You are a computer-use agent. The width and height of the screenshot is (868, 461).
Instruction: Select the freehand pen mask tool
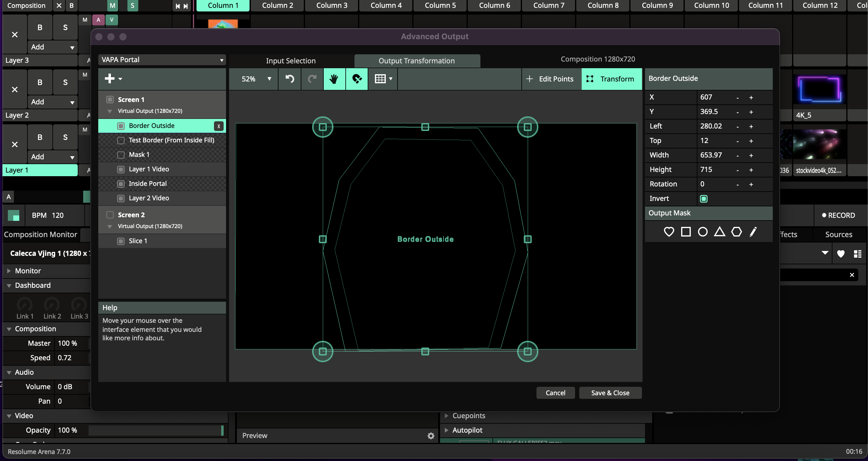[x=753, y=232]
